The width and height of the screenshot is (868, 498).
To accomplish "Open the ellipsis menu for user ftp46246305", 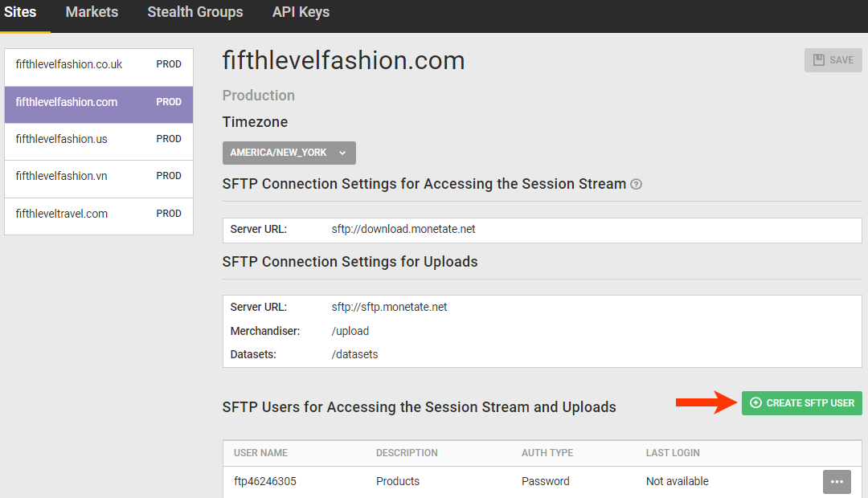I will coord(837,481).
